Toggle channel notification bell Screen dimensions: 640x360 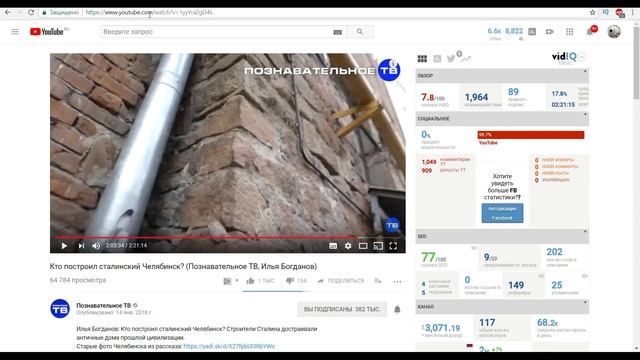(397, 309)
